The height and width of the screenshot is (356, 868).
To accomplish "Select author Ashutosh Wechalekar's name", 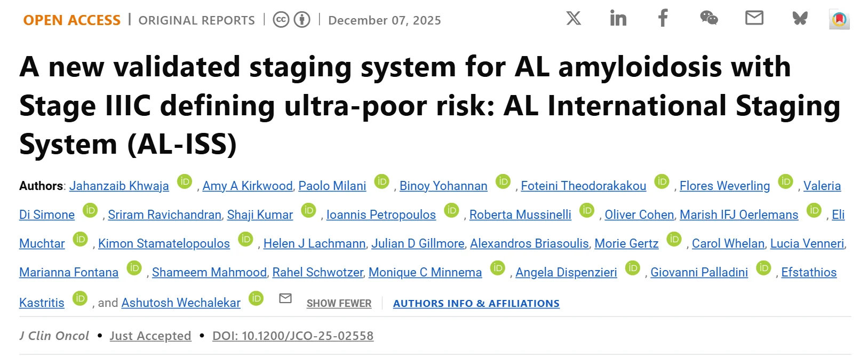I will click(180, 303).
